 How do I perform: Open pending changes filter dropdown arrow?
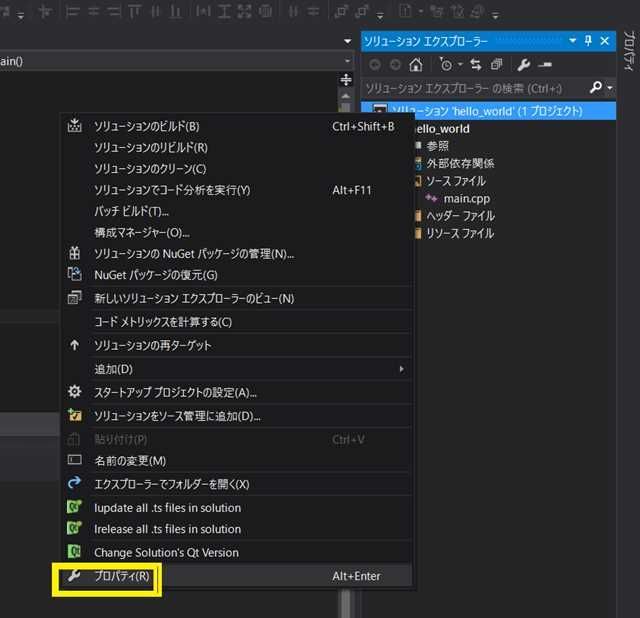click(x=460, y=64)
